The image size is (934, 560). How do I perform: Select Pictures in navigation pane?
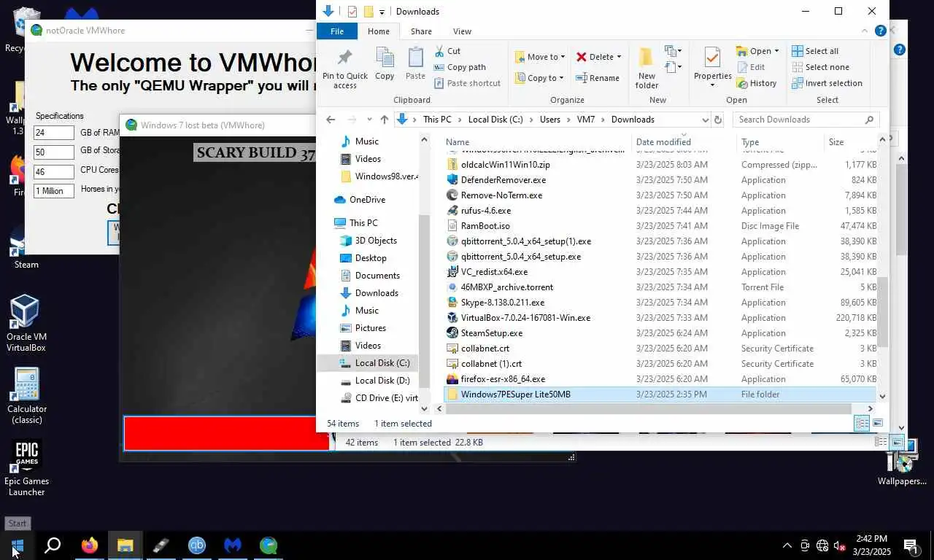pyautogui.click(x=371, y=328)
